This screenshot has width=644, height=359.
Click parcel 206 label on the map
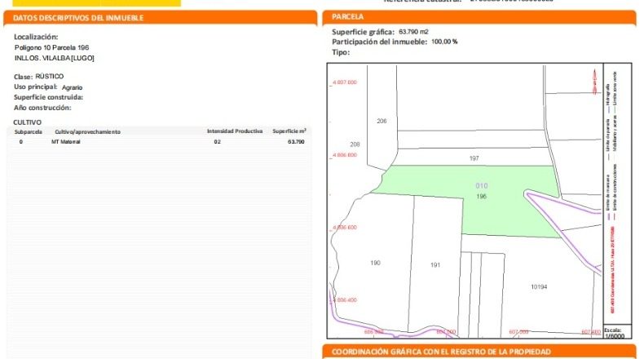382,121
